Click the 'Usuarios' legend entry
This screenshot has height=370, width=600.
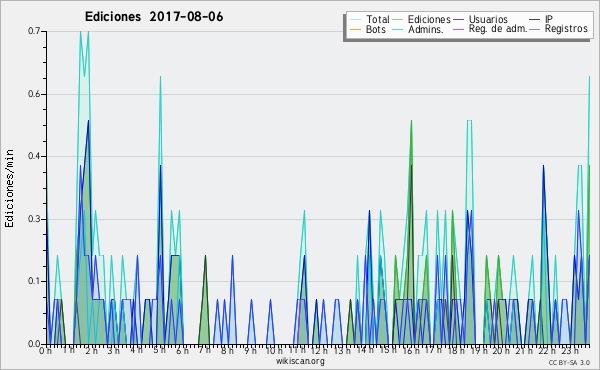481,19
